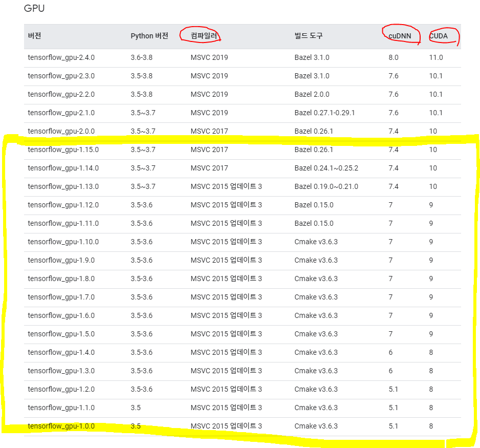The height and width of the screenshot is (448, 480).
Task: Click the cuDNN column header
Action: click(400, 36)
